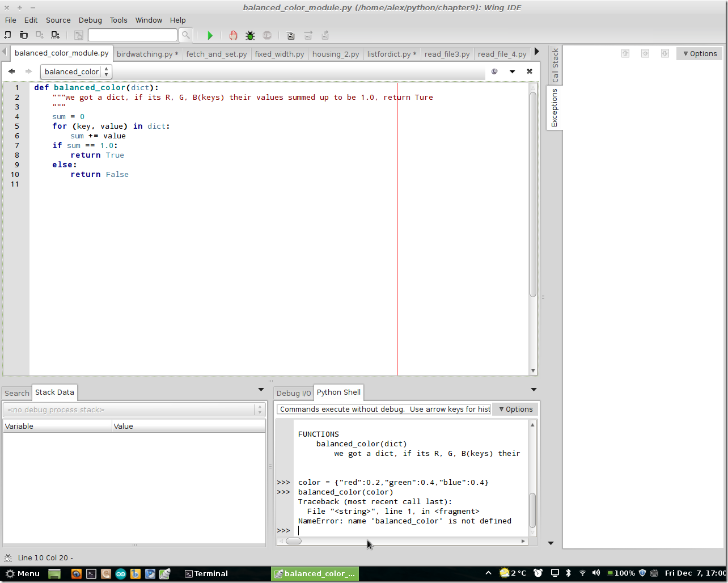The image size is (728, 583).
Task: Click the Open File toolbar icon
Action: point(24,35)
